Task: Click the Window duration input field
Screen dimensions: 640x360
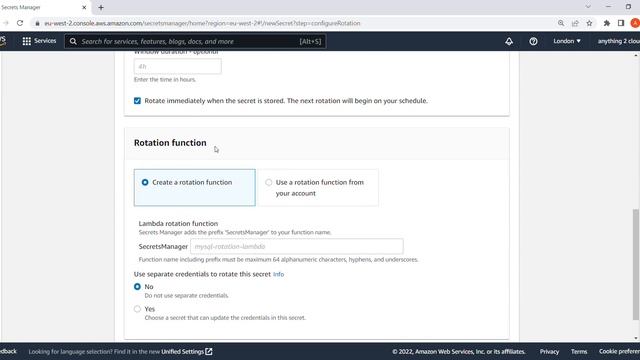Action: click(178, 66)
